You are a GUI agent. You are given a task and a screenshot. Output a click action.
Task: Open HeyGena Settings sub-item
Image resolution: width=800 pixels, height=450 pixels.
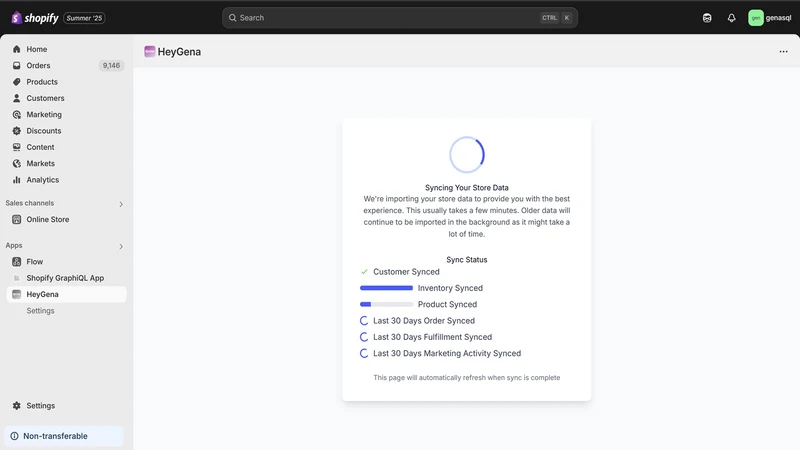point(40,311)
